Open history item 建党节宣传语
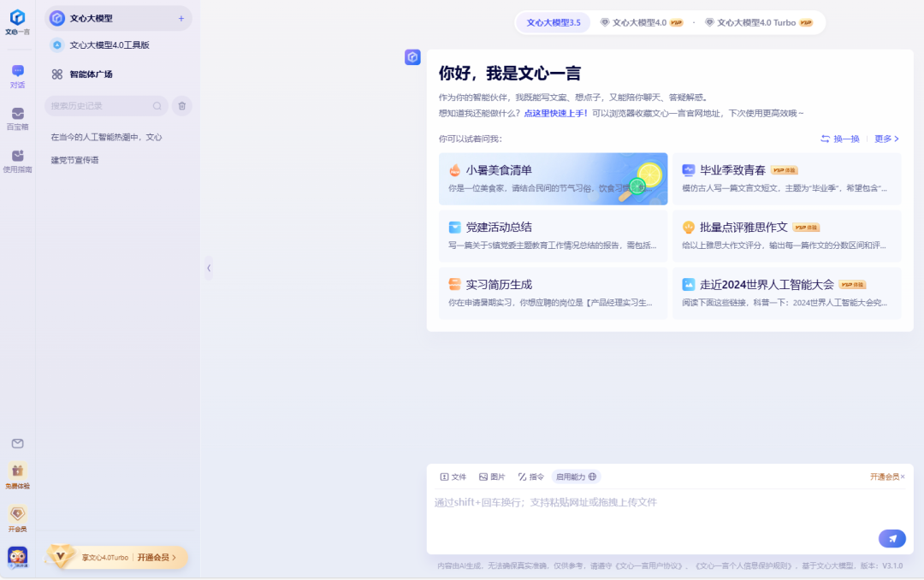924x580 pixels. pos(74,160)
